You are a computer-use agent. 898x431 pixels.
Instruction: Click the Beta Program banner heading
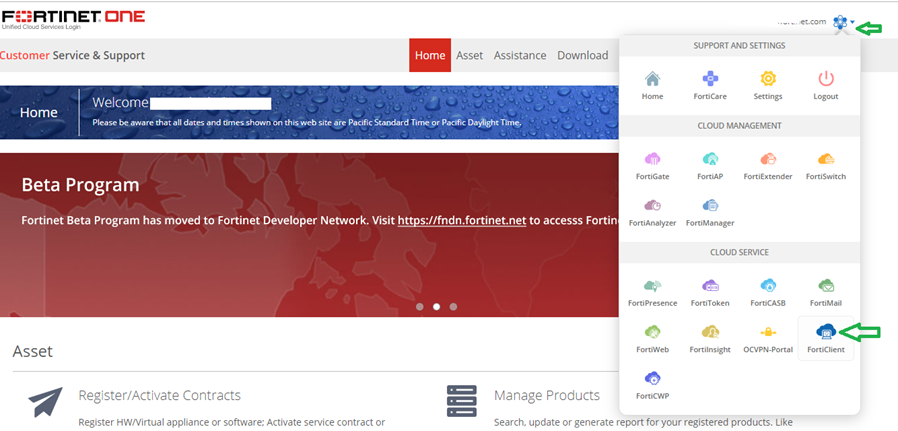point(80,185)
